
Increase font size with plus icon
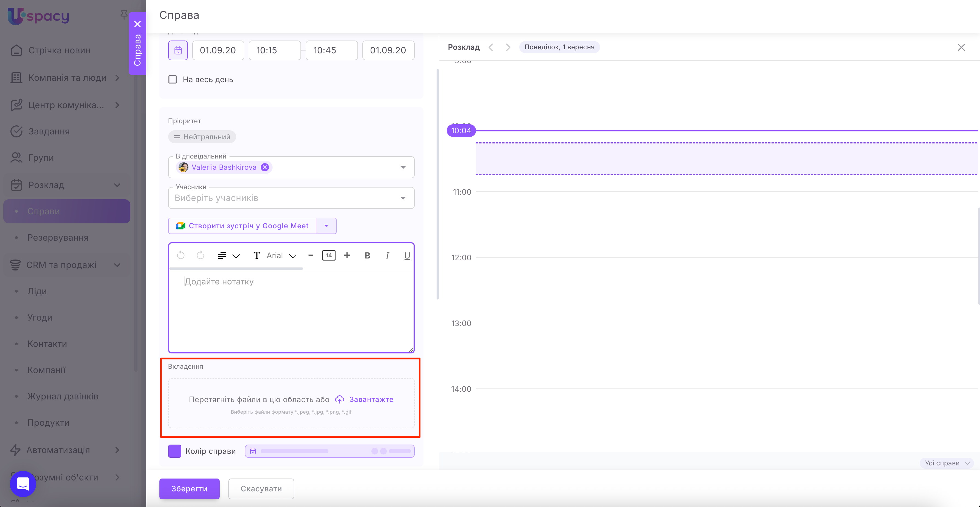(346, 255)
